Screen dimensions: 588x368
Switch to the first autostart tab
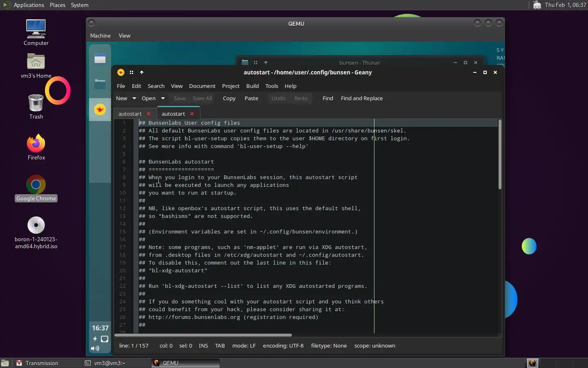(x=130, y=114)
